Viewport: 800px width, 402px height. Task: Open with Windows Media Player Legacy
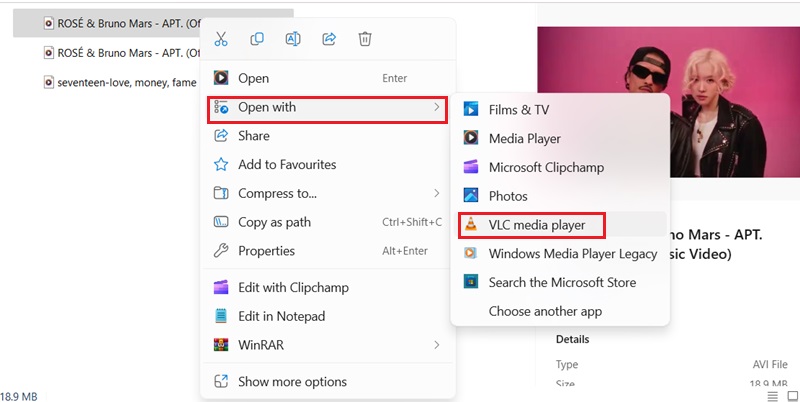click(560, 254)
